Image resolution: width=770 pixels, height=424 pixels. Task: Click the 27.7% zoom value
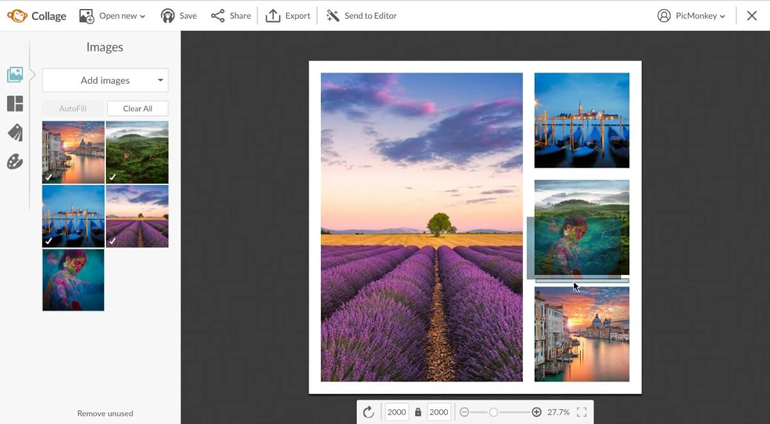point(558,412)
